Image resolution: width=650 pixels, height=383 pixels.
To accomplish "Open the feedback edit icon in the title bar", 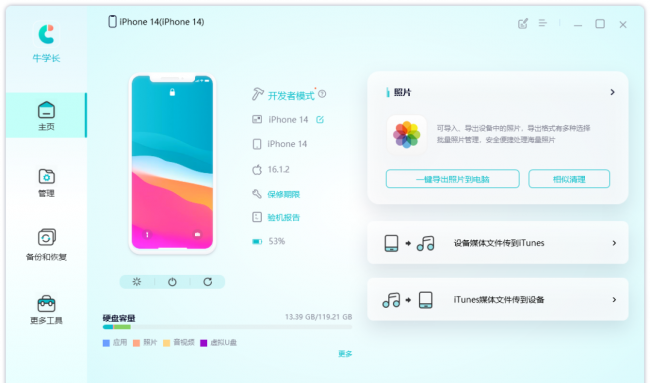I will [523, 24].
